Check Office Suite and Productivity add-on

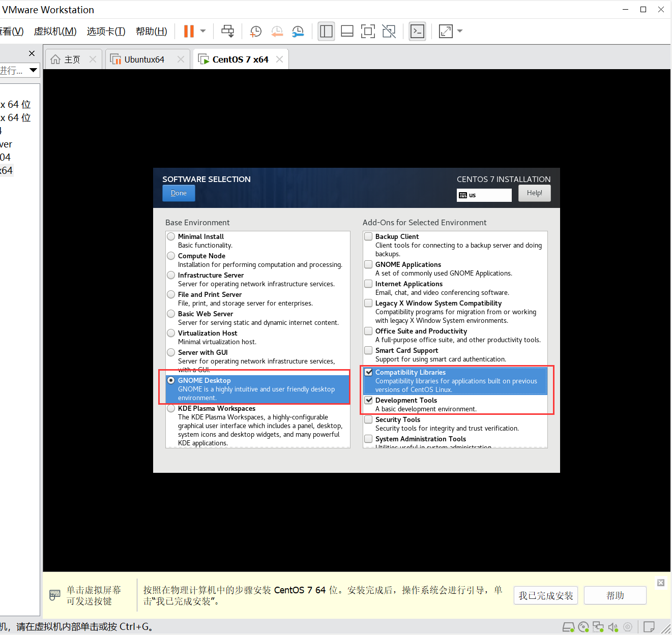tap(368, 331)
